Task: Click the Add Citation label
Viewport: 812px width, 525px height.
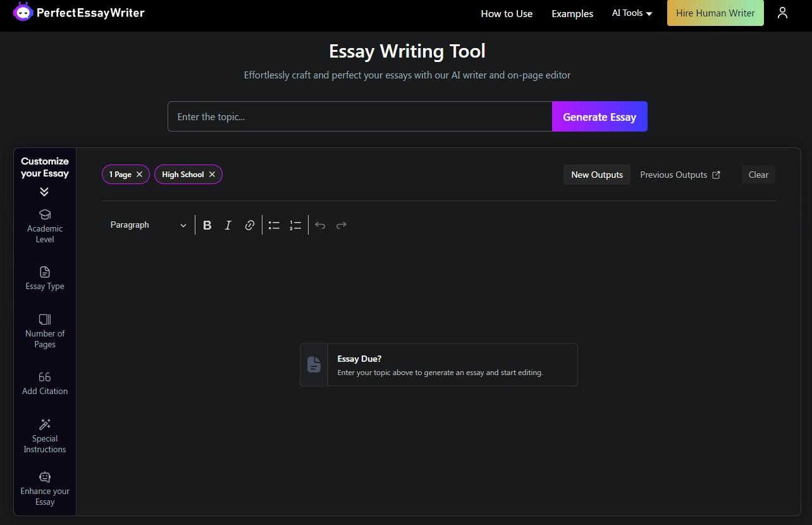Action: [45, 391]
